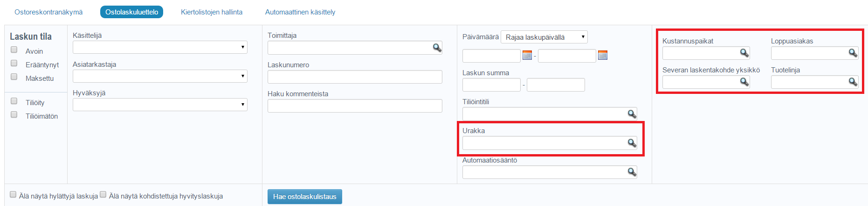
Task: Click the Kustannuspaikat search magnifier icon
Action: click(x=744, y=53)
